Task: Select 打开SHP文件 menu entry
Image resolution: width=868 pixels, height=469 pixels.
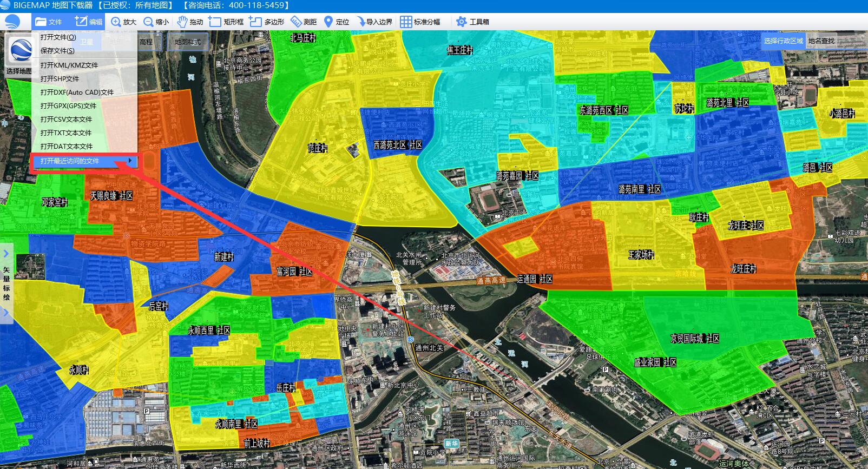Action: [60, 78]
